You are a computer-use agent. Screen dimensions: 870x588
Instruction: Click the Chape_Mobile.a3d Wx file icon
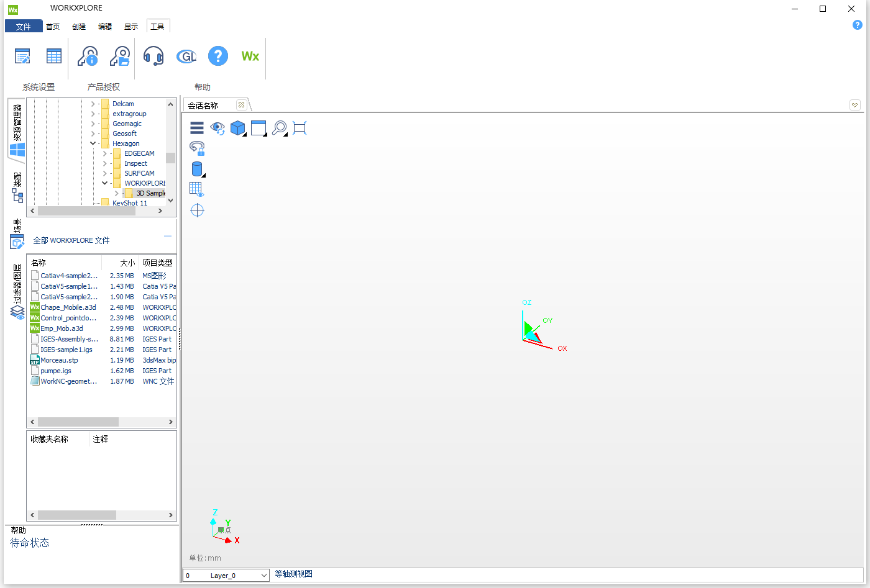[35, 307]
